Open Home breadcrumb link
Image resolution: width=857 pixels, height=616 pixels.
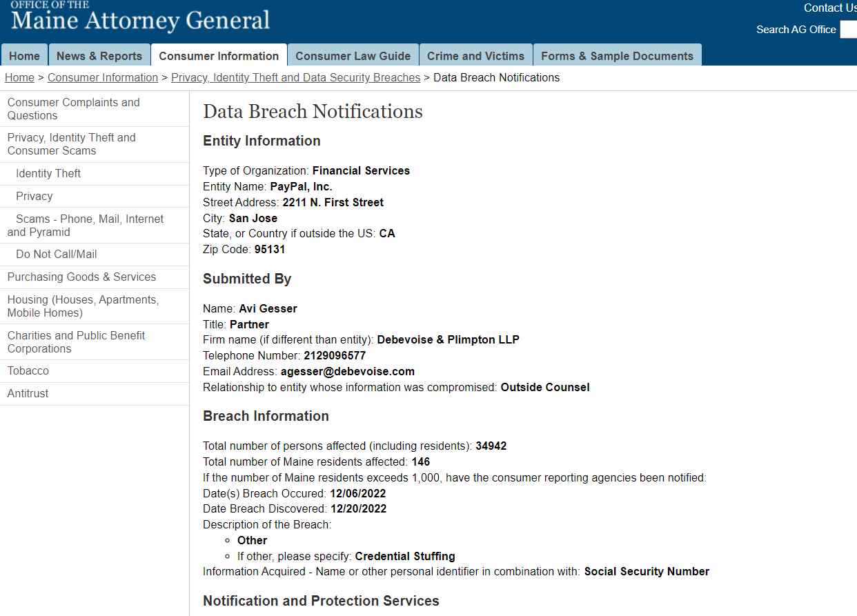point(19,77)
